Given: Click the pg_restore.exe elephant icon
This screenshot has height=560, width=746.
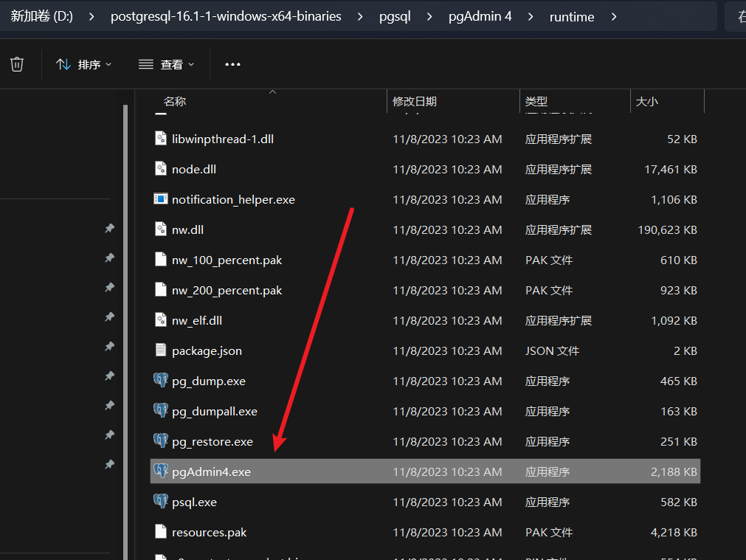Looking at the screenshot, I should click(x=159, y=441).
